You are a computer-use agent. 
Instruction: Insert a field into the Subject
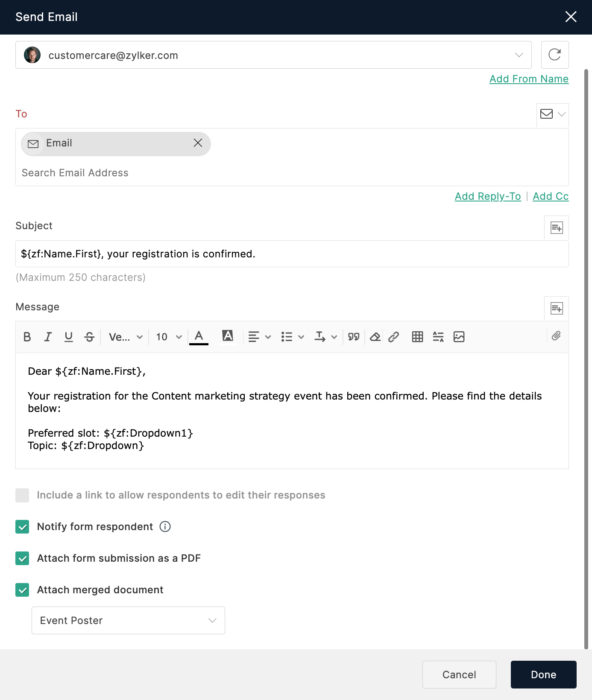click(557, 228)
